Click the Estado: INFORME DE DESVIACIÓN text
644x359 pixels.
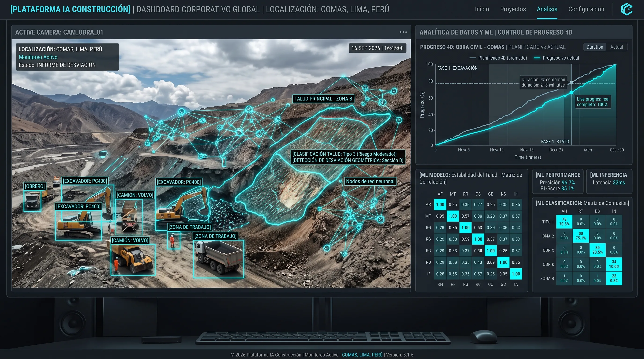pos(57,65)
